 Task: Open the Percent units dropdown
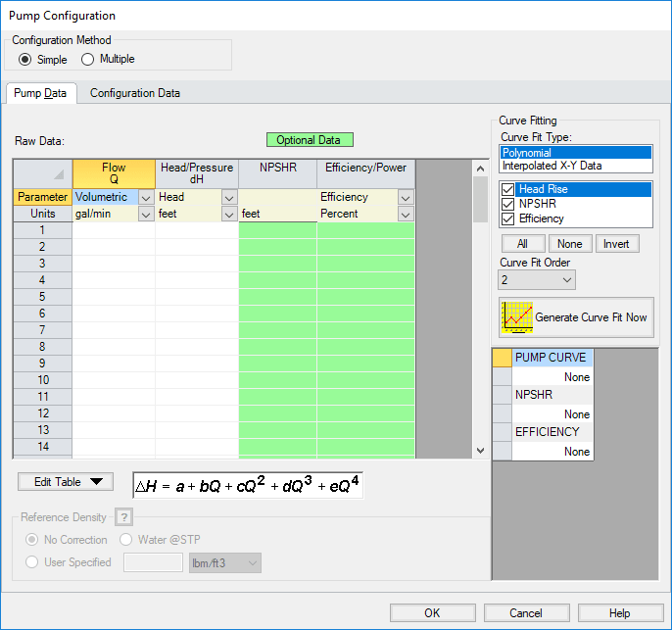[x=406, y=214]
